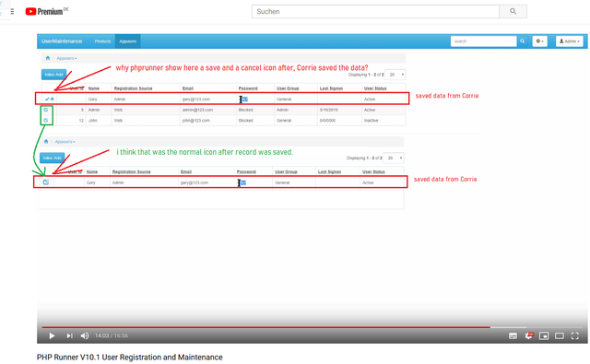
Task: Sort by Registration Source in upper table
Action: [x=133, y=88]
